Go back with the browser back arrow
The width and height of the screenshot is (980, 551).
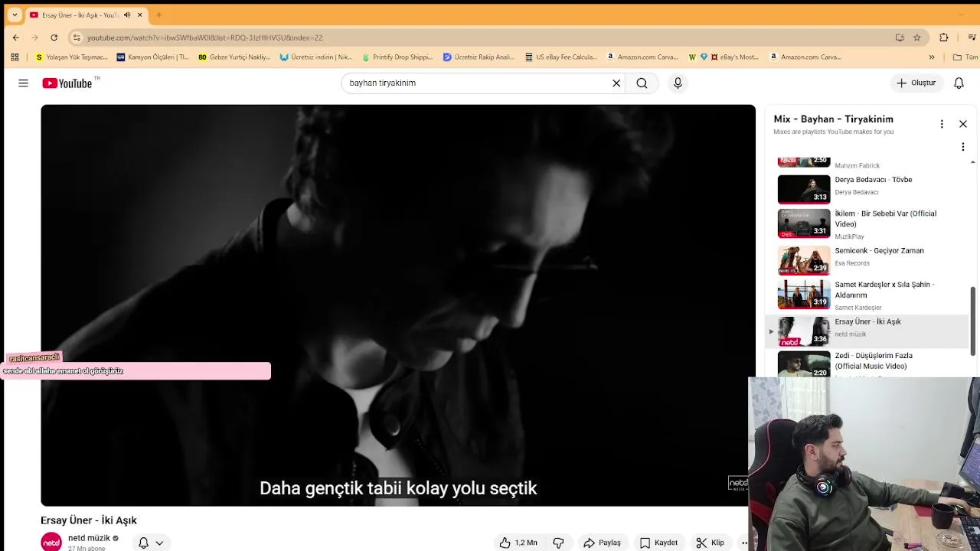pyautogui.click(x=16, y=37)
